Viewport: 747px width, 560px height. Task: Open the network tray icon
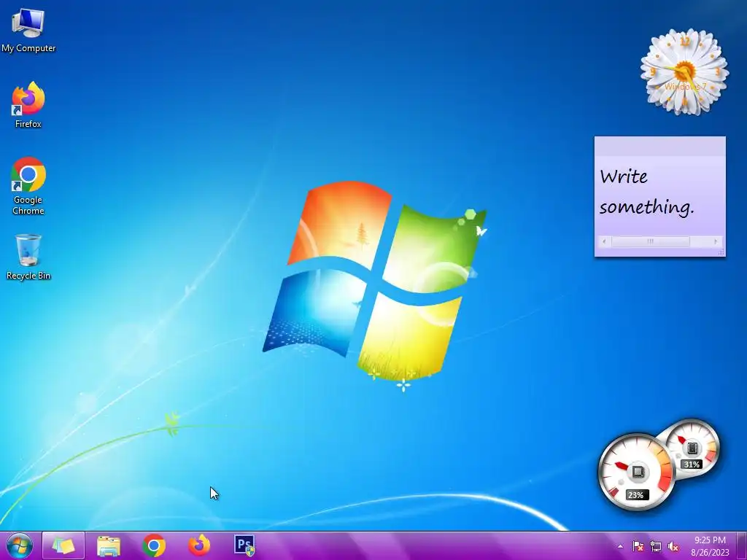(x=656, y=546)
